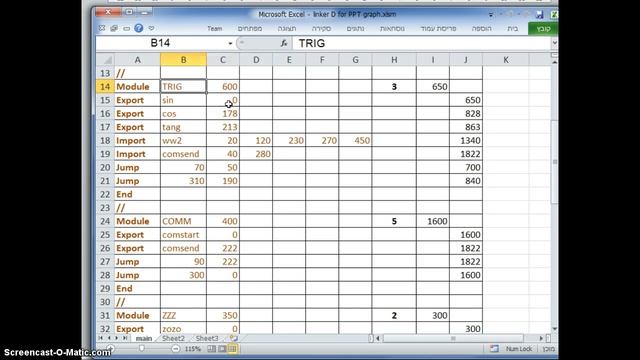Screen dimensions: 640x360
Task: Switch to Page Layout view icon
Action: tap(222, 349)
